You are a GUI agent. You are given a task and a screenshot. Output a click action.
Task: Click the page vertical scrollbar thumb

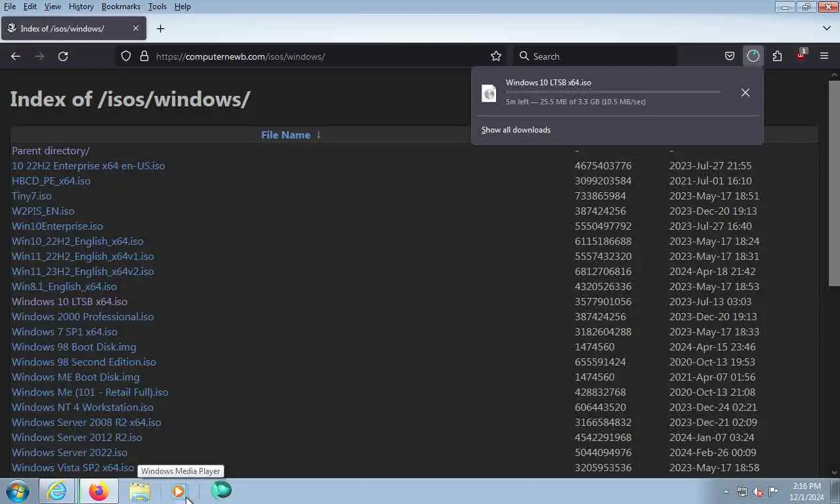[834, 182]
